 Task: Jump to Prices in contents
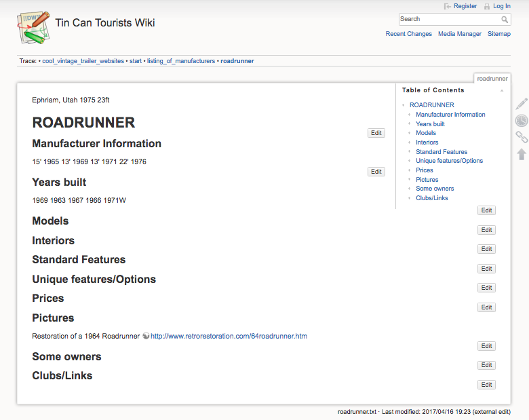click(424, 170)
